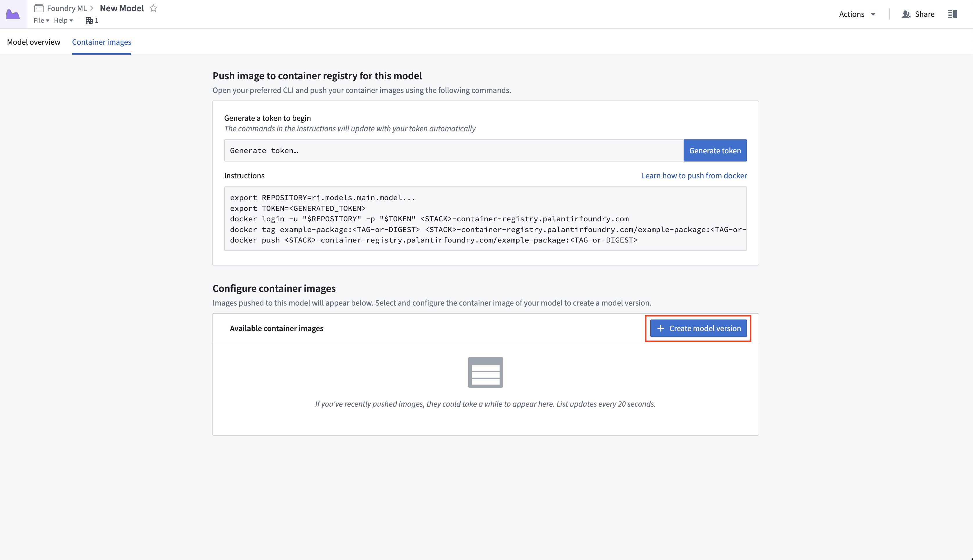
Task: Click the Instructions label
Action: (x=244, y=175)
